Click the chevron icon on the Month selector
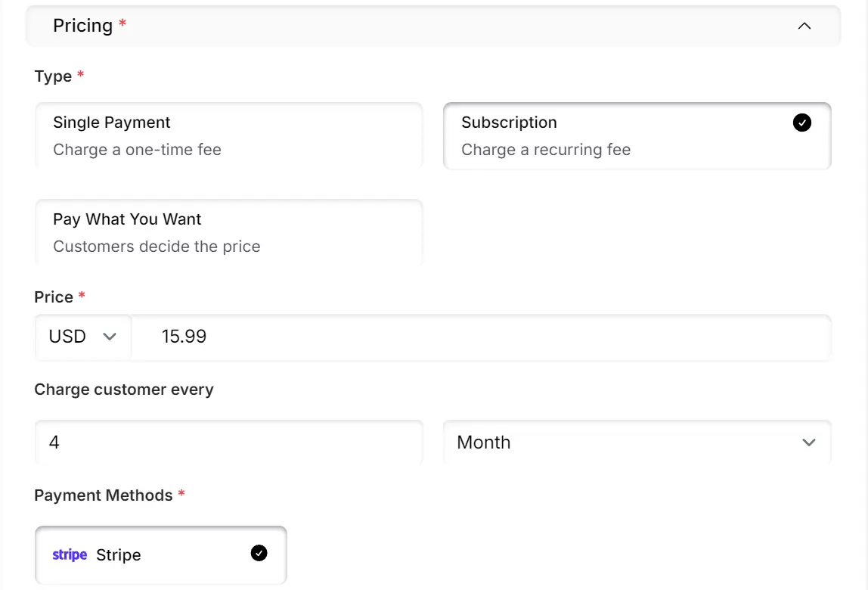 click(809, 442)
